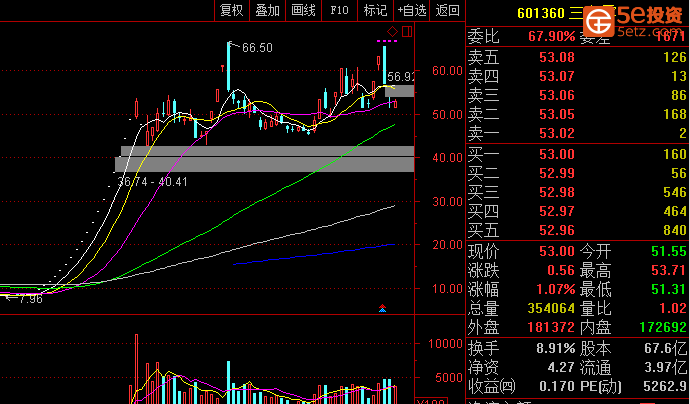Click the 56.9 price label near the gray box
Viewport: 690px width, 404px height.
click(400, 77)
